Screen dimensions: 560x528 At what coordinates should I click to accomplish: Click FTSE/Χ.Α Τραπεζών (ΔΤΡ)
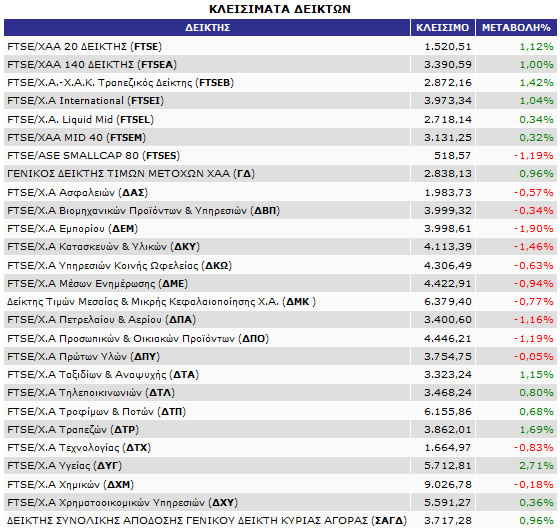(x=73, y=429)
